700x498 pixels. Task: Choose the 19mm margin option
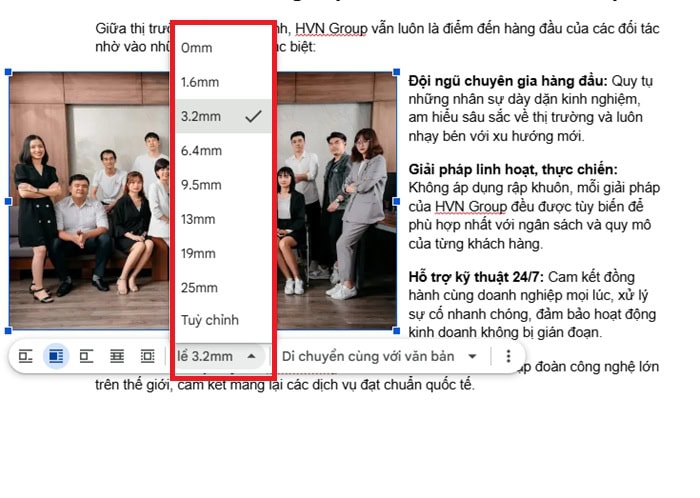coord(223,253)
